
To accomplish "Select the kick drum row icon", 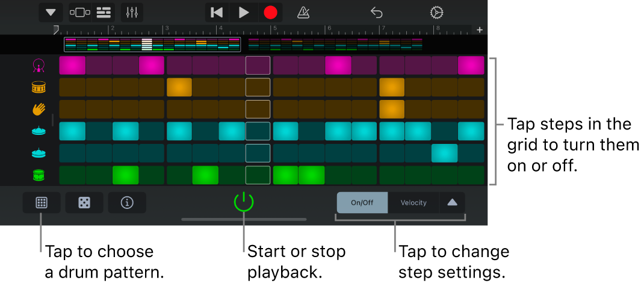I will (39, 66).
